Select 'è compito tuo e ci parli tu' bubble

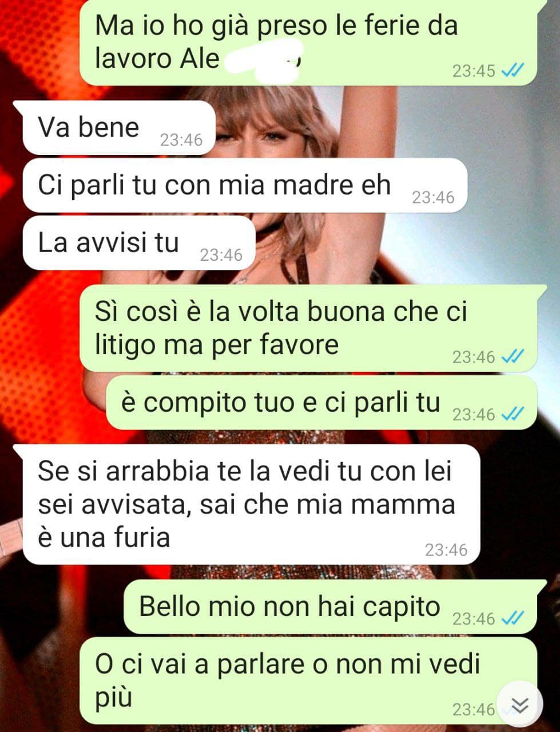[321, 403]
